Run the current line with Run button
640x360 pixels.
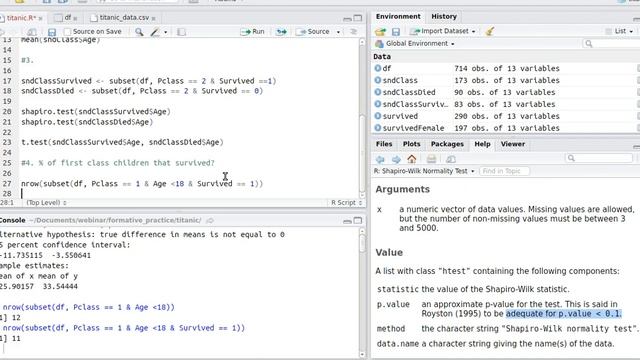click(x=252, y=31)
